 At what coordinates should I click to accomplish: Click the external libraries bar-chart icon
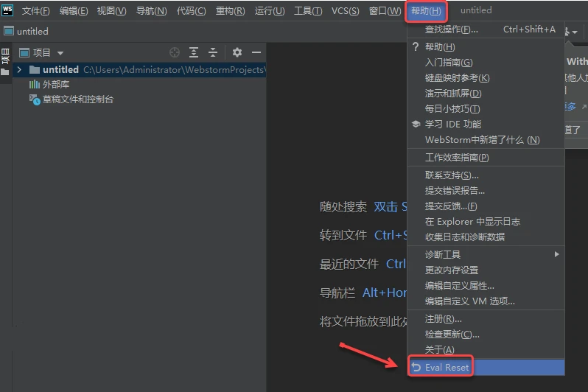point(34,85)
